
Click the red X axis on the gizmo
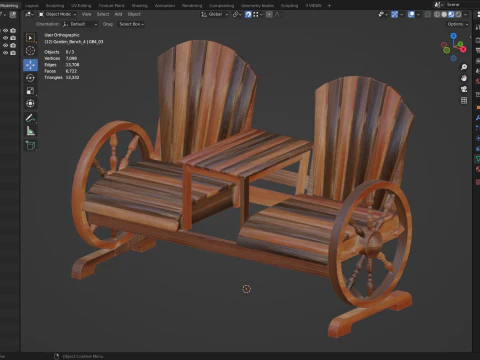click(463, 49)
